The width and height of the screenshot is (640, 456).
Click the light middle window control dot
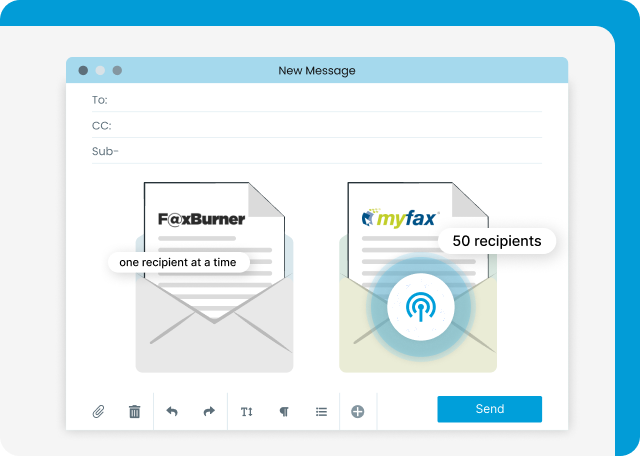pos(100,70)
